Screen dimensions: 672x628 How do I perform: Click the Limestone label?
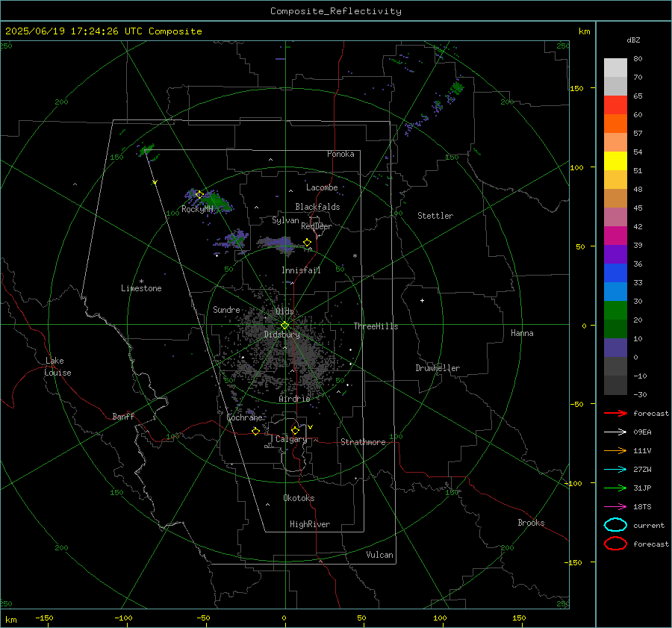click(x=141, y=288)
